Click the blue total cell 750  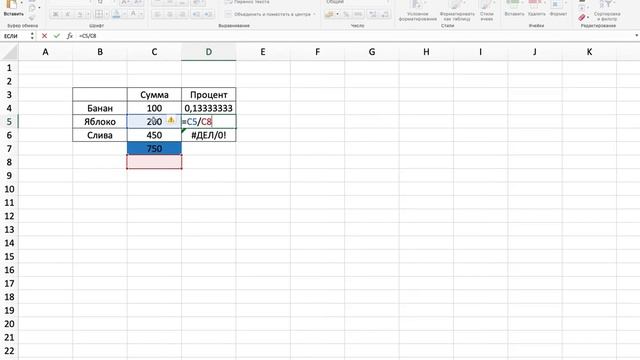coord(154,149)
